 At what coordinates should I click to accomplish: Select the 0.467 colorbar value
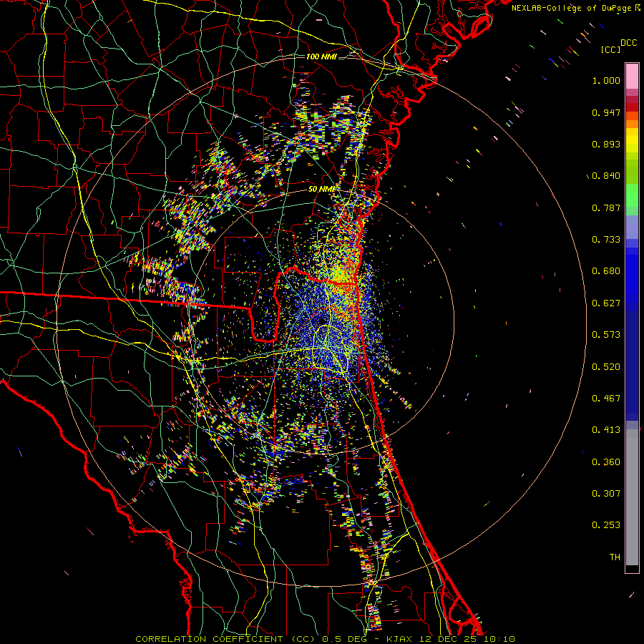tap(606, 399)
